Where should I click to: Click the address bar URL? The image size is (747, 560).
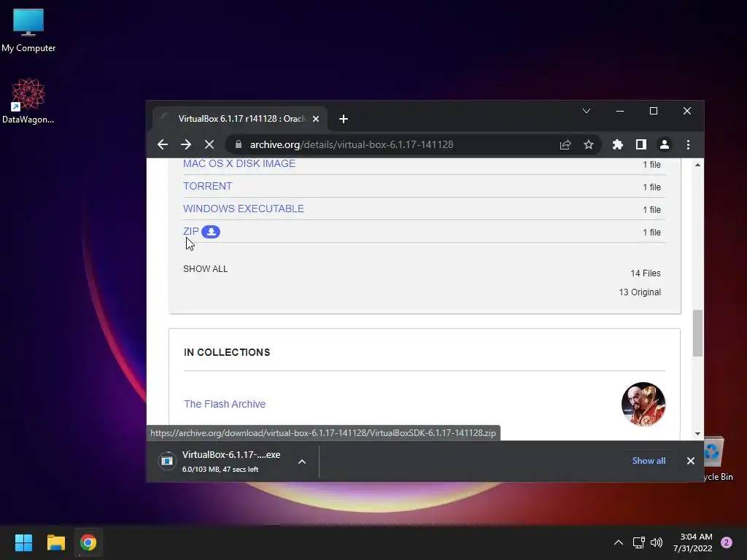coord(352,144)
